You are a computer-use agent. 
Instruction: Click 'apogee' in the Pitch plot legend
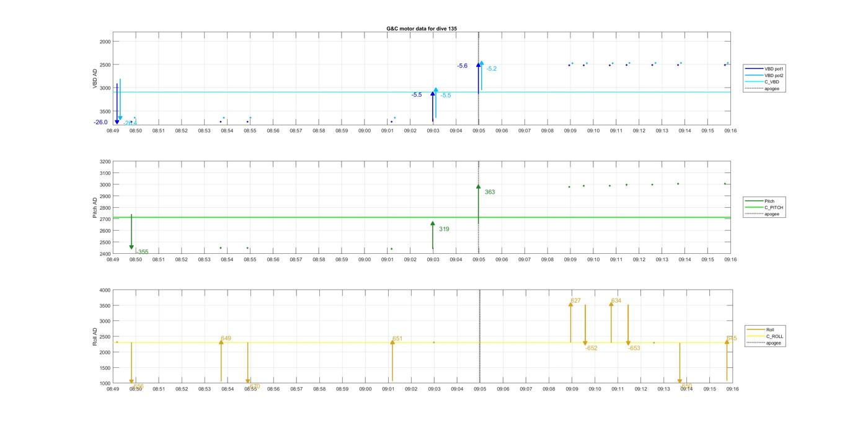(772, 214)
